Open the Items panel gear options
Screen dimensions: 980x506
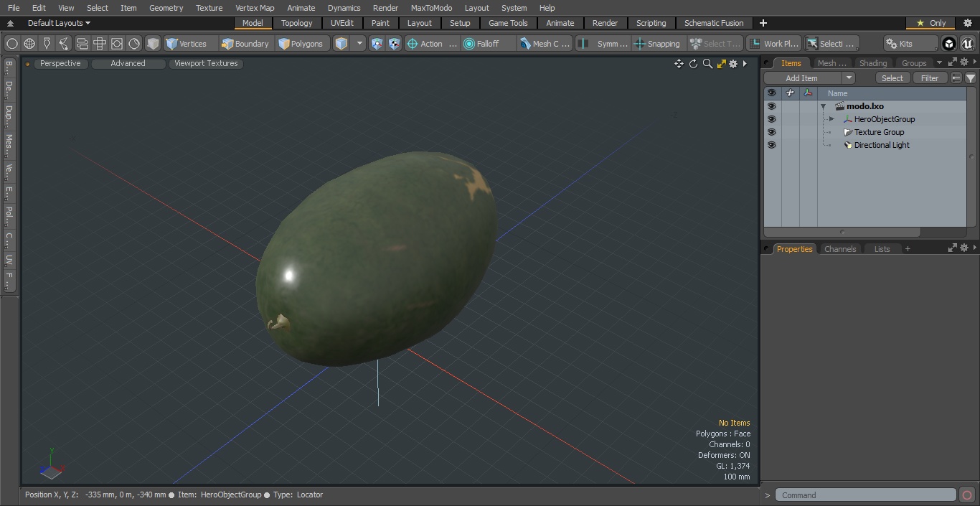pyautogui.click(x=964, y=62)
